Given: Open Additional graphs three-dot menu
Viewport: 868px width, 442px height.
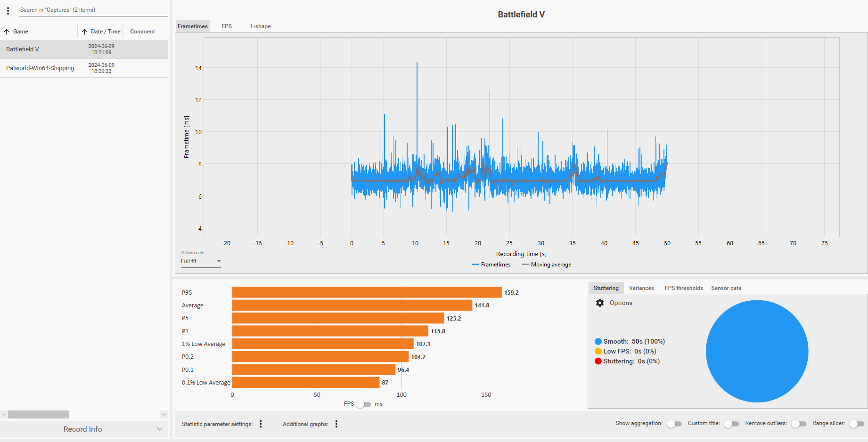Looking at the screenshot, I should (x=336, y=424).
